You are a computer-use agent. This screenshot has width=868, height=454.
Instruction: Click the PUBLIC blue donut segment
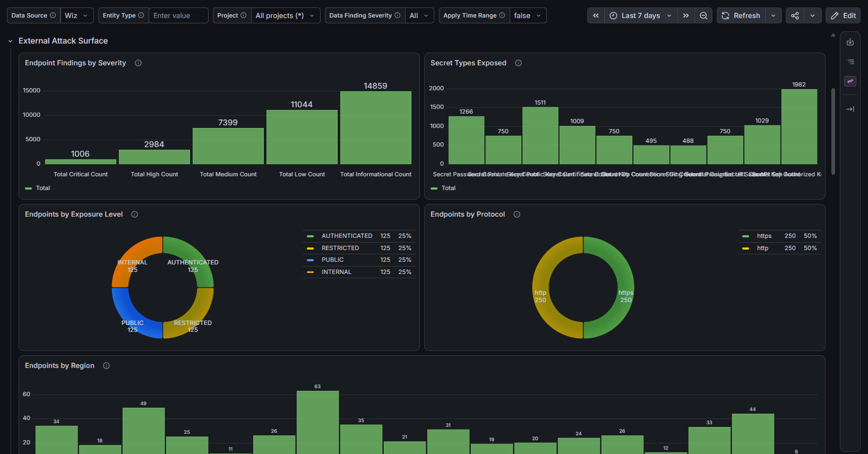(x=133, y=314)
